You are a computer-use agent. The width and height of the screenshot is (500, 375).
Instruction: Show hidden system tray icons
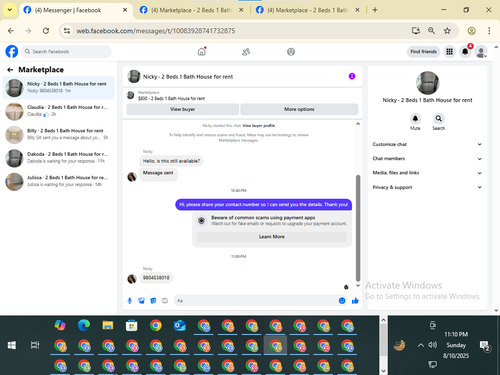click(x=421, y=345)
